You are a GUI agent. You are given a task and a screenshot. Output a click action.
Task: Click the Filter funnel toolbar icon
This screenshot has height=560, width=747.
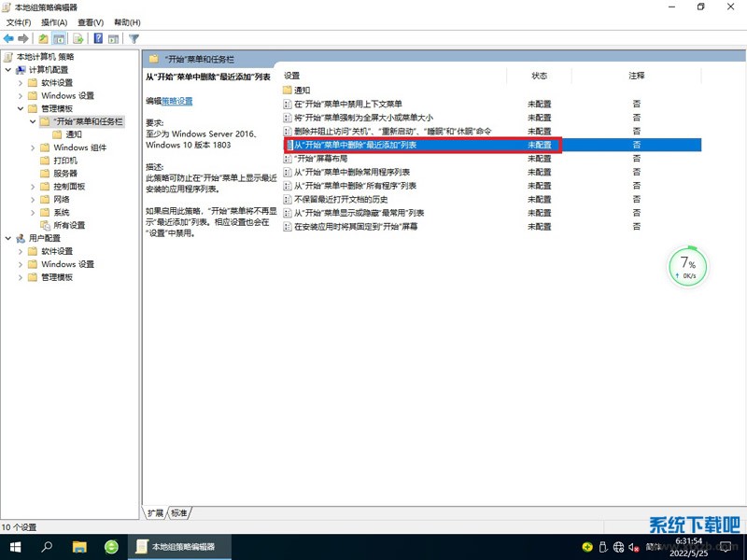(134, 38)
